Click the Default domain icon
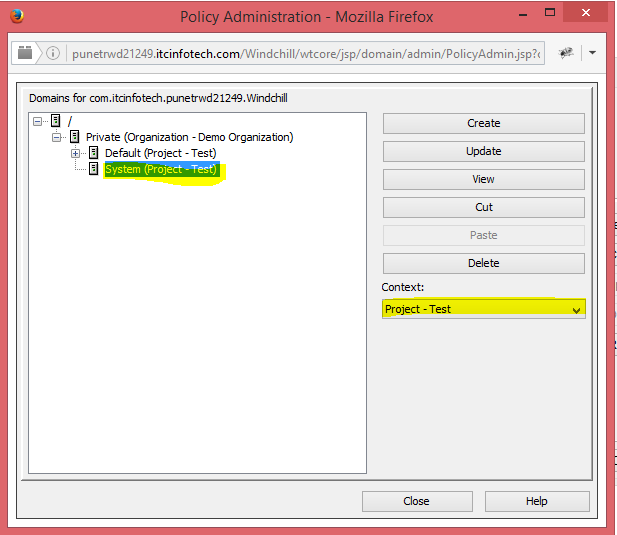 (93, 153)
